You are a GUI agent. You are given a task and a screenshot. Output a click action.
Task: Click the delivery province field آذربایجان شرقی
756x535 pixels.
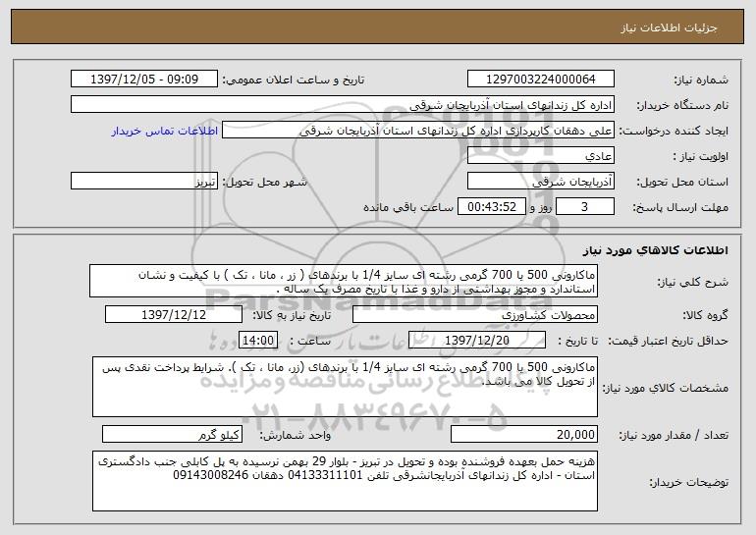tap(540, 182)
